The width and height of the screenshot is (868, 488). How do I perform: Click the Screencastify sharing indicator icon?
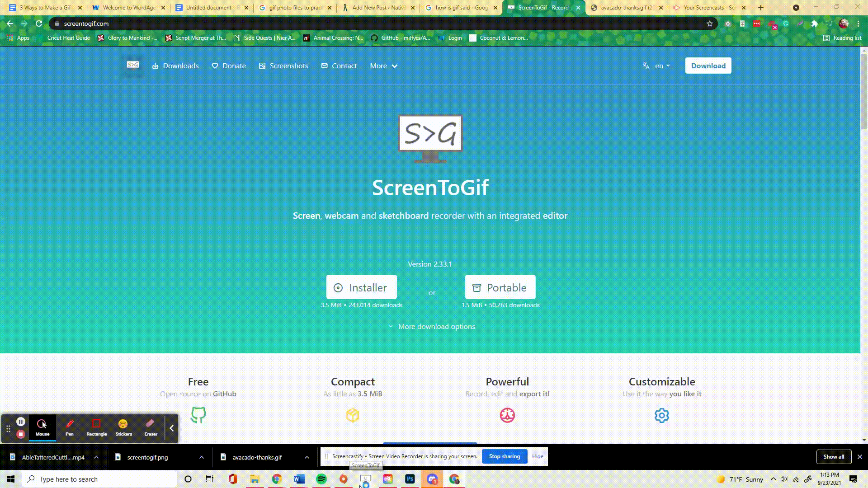point(327,456)
